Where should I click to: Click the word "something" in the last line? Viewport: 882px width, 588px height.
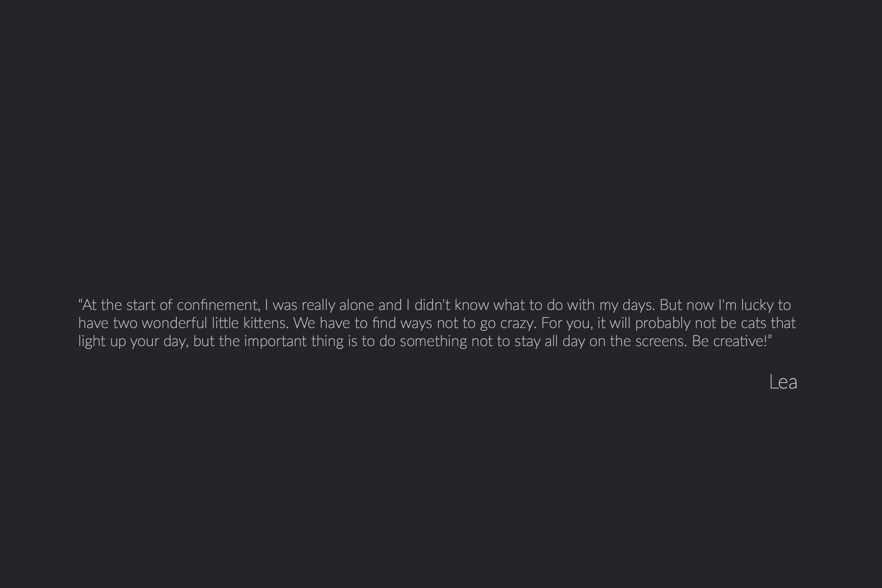(x=433, y=341)
